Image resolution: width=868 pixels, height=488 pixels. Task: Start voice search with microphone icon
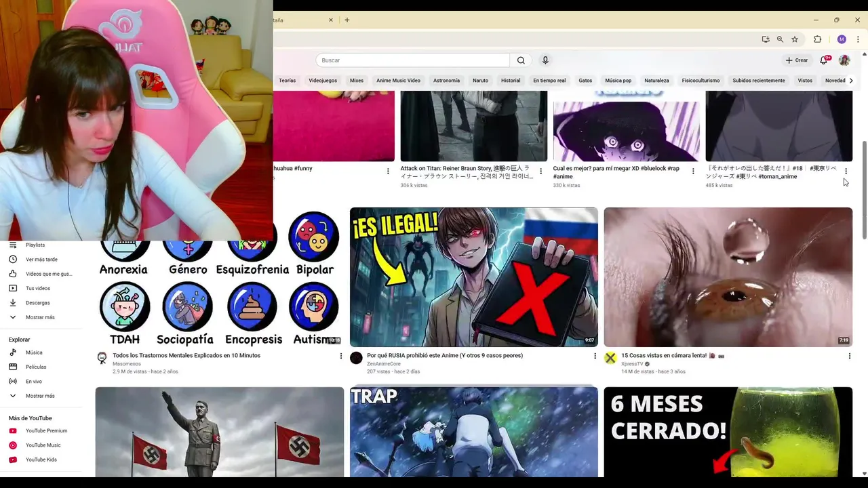(x=545, y=60)
